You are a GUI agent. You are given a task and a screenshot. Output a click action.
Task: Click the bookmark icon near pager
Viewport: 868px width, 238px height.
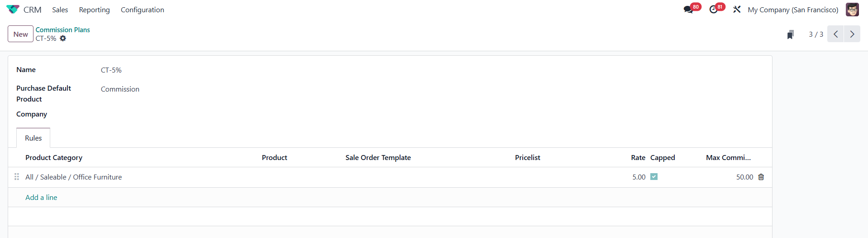790,34
